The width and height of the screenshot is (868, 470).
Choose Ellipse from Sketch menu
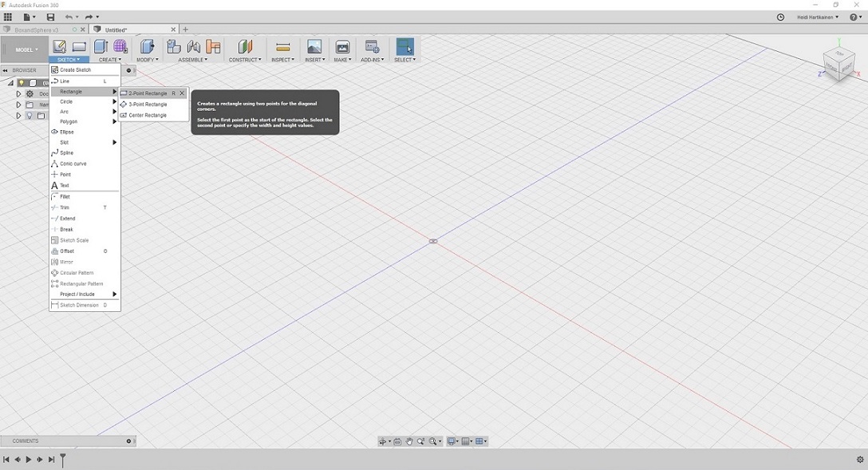pos(85,132)
